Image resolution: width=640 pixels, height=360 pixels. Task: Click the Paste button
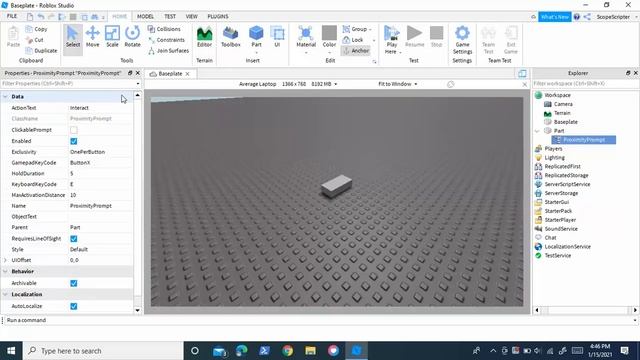[13, 37]
